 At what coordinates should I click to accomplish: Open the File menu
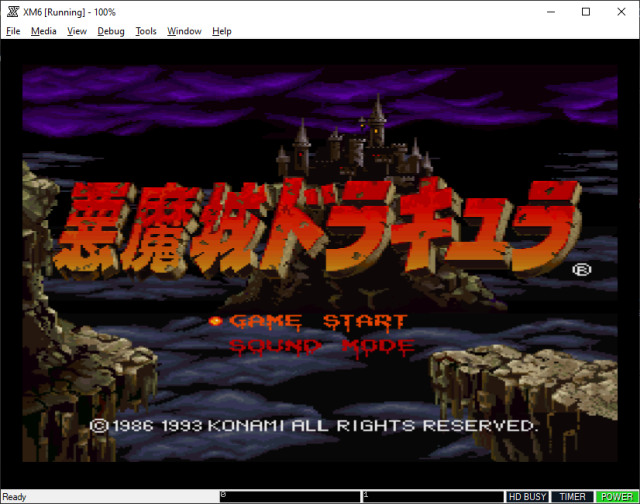click(x=13, y=31)
